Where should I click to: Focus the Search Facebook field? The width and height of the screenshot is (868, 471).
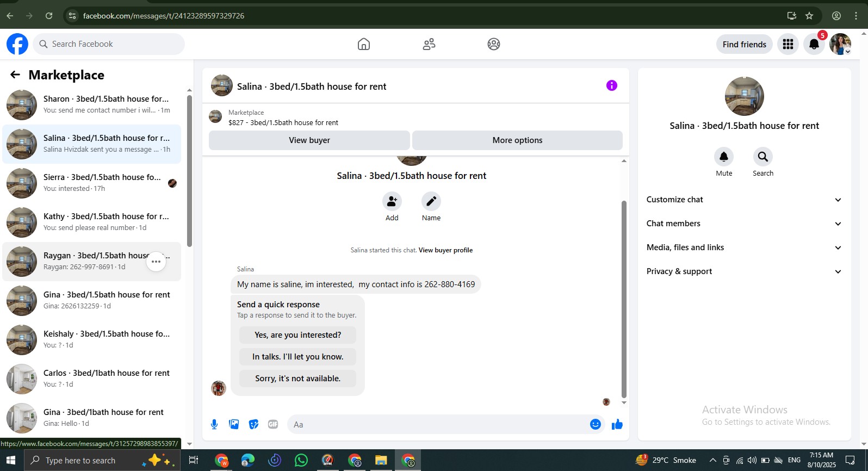pyautogui.click(x=109, y=44)
